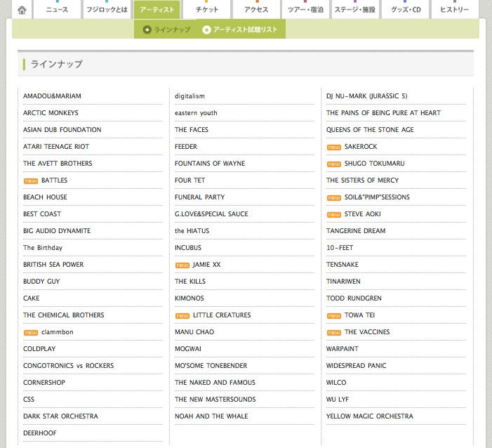This screenshot has width=492, height=448.
Task: Select the ラインナップ submenu item
Action: click(166, 29)
